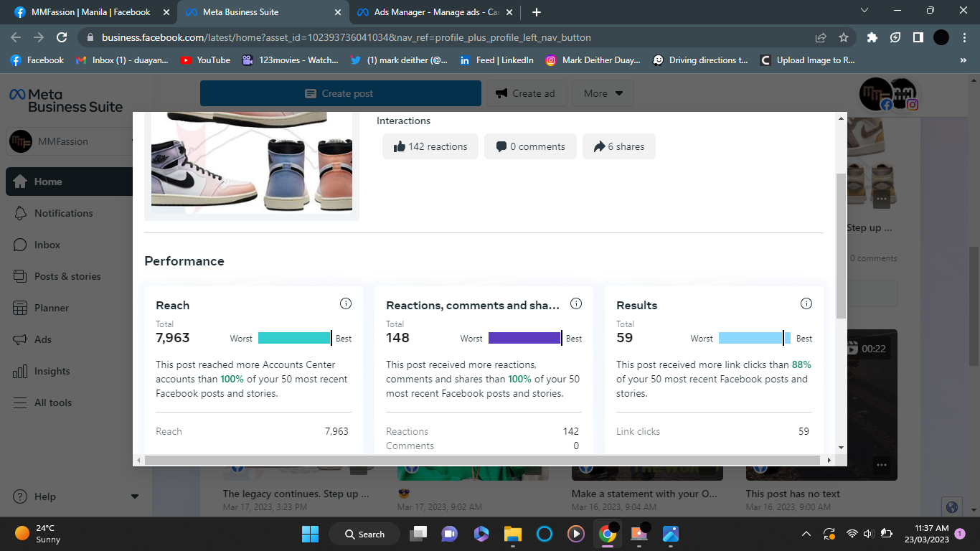
Task: Click the Link clicks row label
Action: (638, 431)
